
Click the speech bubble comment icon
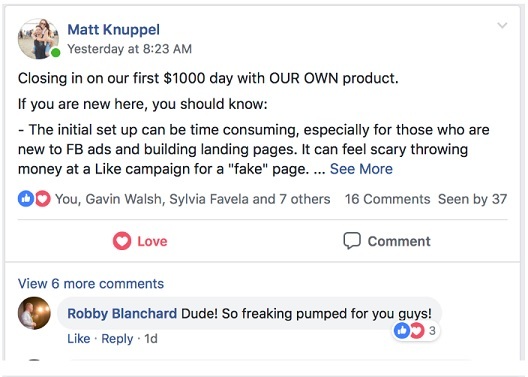click(352, 241)
